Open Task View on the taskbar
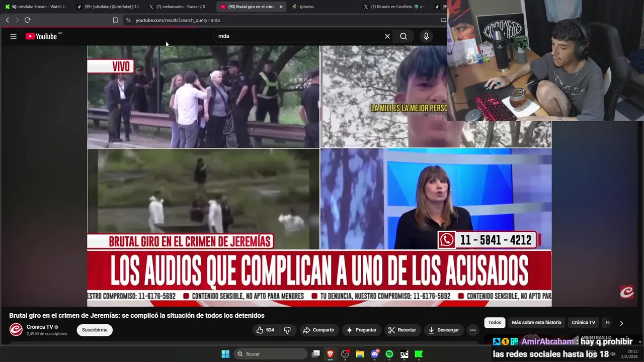644x362 pixels. [x=316, y=354]
